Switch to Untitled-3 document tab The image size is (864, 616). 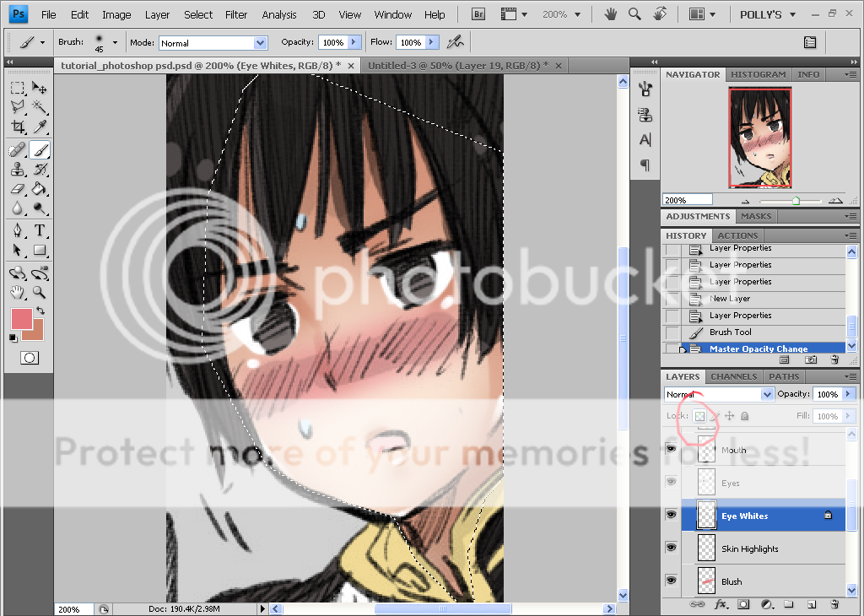pyautogui.click(x=457, y=65)
